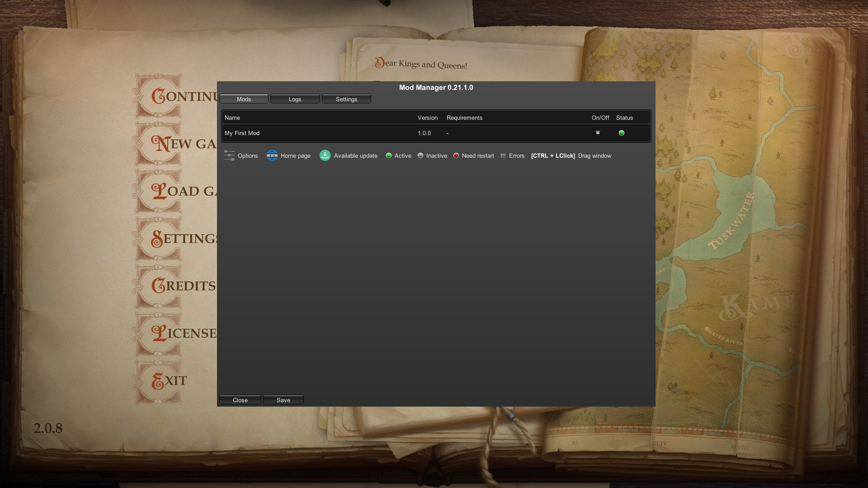Click the Exit menu entry

click(169, 381)
